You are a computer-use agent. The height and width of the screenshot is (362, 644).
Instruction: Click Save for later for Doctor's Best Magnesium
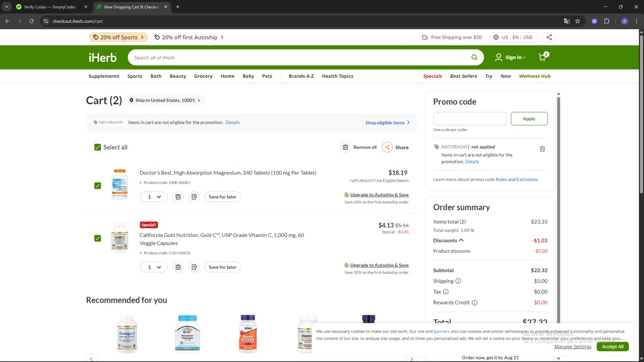(x=222, y=197)
